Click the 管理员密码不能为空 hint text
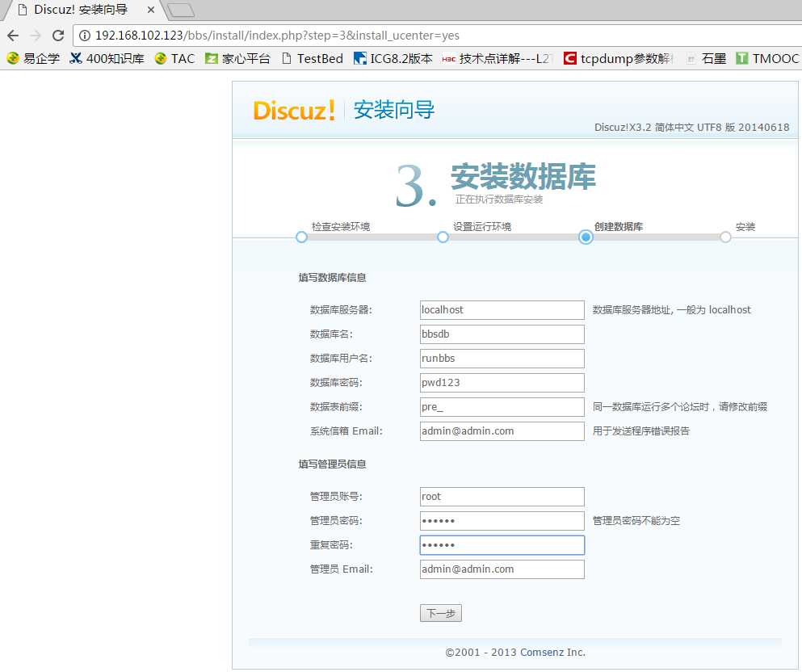802x672 pixels. pos(636,521)
